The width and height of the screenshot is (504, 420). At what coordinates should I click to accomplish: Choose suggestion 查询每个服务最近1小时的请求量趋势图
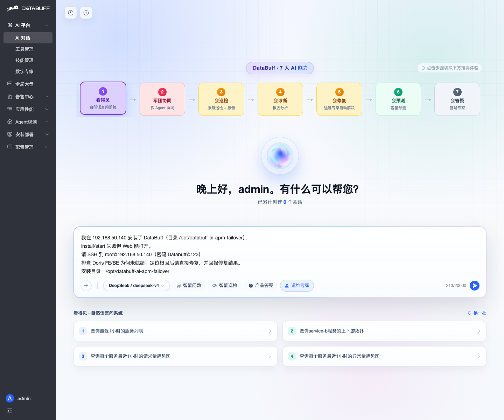pos(175,356)
